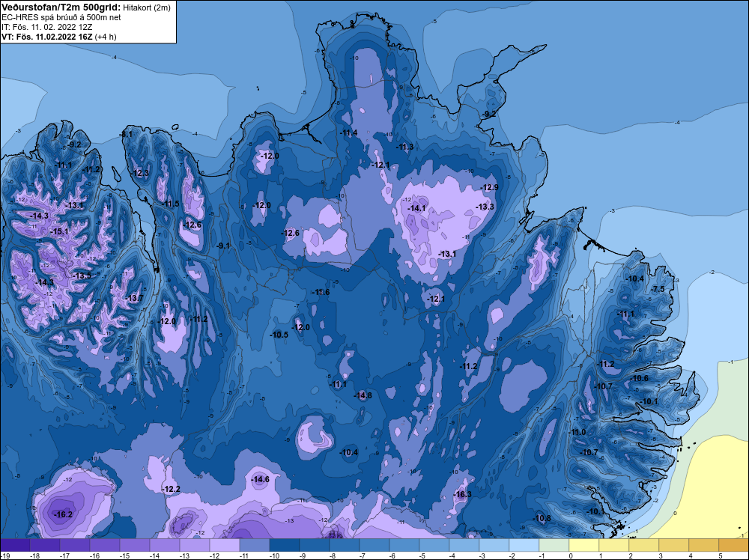Select the orange legend swatch at 5

734,545
